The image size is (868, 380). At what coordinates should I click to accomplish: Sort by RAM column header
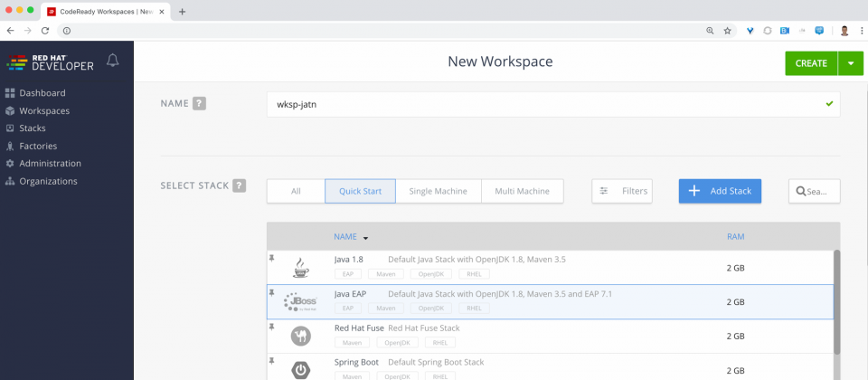click(x=736, y=236)
